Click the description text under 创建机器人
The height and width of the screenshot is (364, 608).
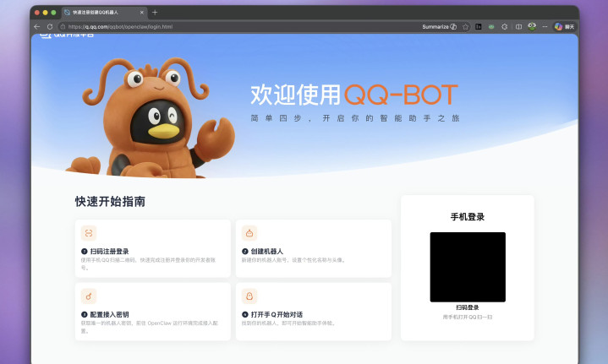[293, 260]
